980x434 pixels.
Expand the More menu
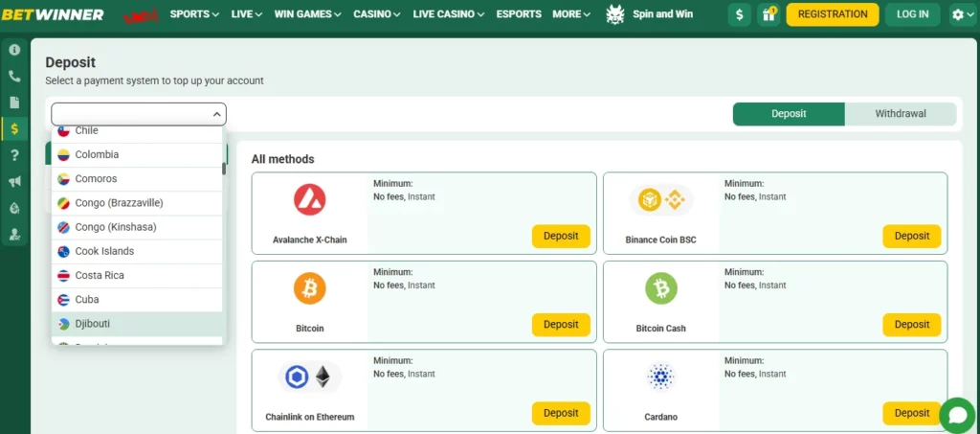click(571, 13)
